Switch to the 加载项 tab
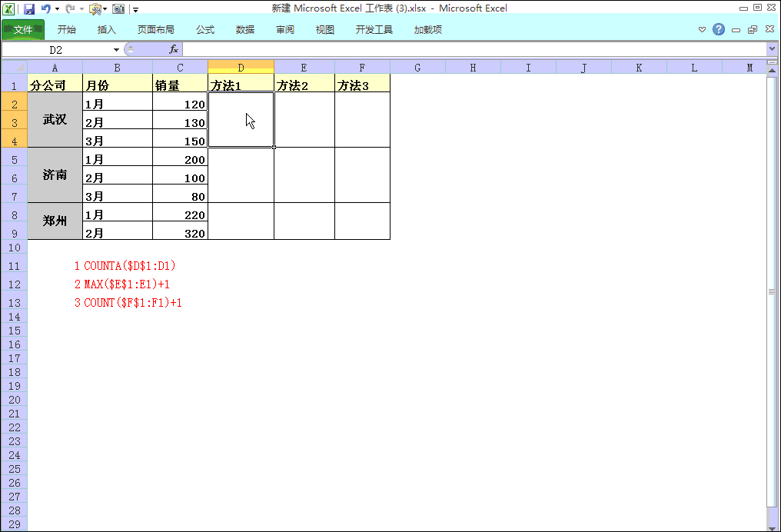This screenshot has height=532, width=781. click(x=428, y=30)
